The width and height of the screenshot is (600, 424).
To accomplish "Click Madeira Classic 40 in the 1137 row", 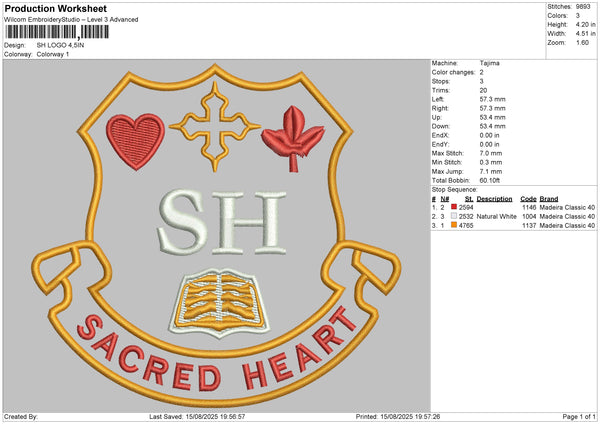I will [567, 226].
